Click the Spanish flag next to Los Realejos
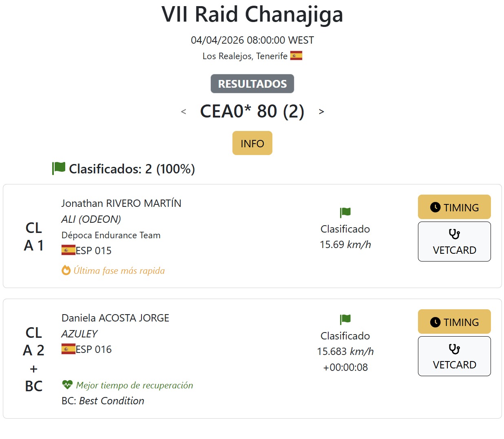504x439 pixels. [296, 55]
